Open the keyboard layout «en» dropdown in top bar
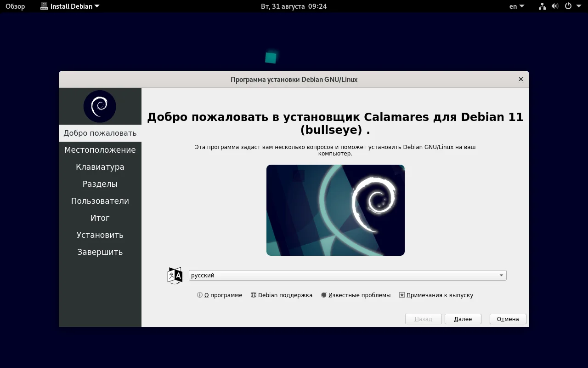 click(515, 6)
